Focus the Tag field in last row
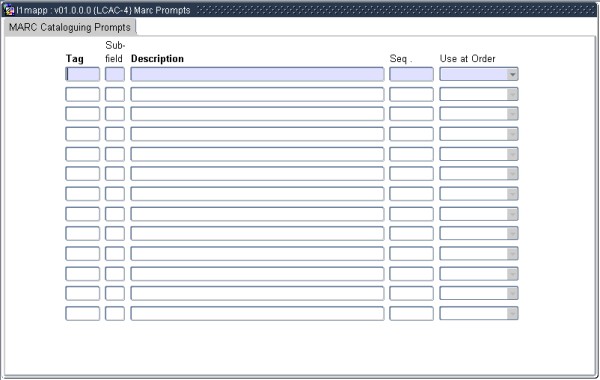 tap(83, 313)
